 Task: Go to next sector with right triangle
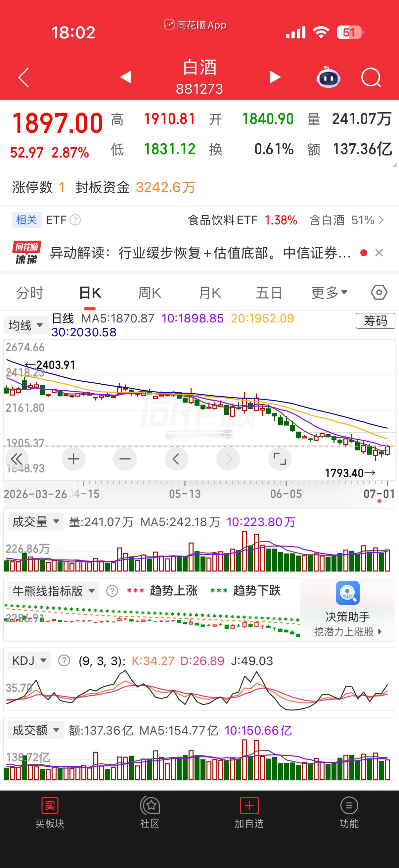point(275,77)
